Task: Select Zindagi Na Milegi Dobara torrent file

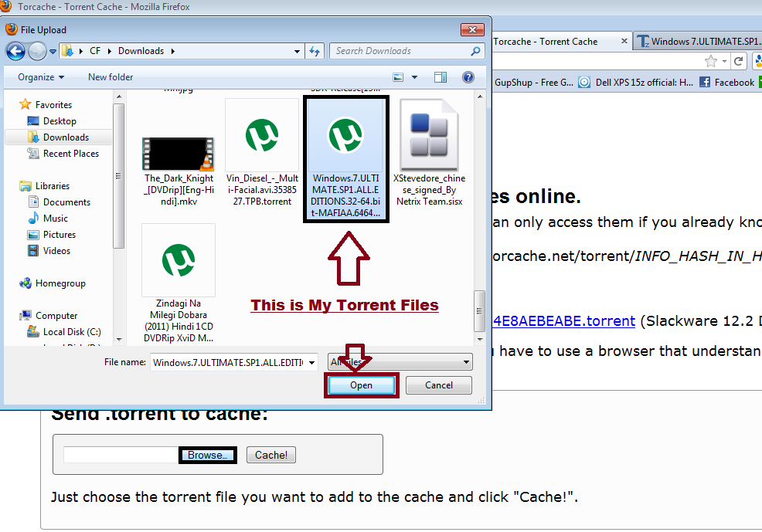Action: coord(179,283)
